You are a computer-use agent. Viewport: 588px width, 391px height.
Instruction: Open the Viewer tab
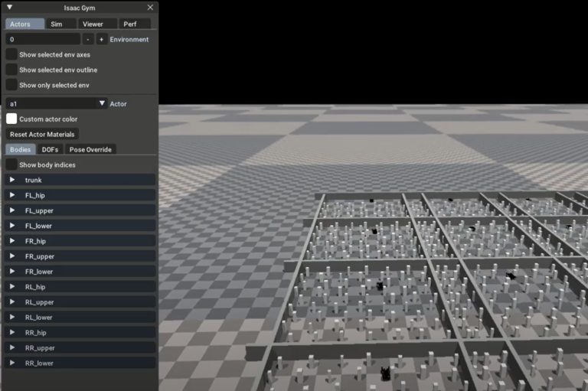(x=93, y=24)
